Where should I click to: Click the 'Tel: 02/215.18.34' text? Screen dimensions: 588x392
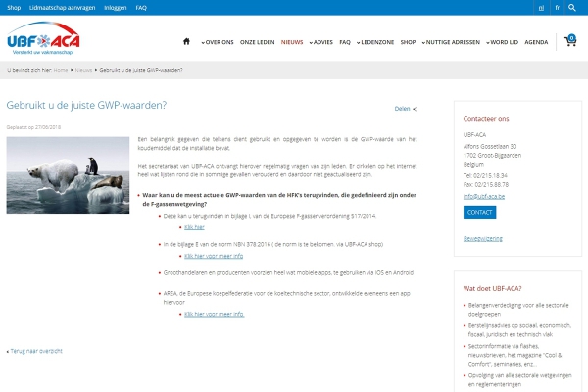pyautogui.click(x=485, y=176)
